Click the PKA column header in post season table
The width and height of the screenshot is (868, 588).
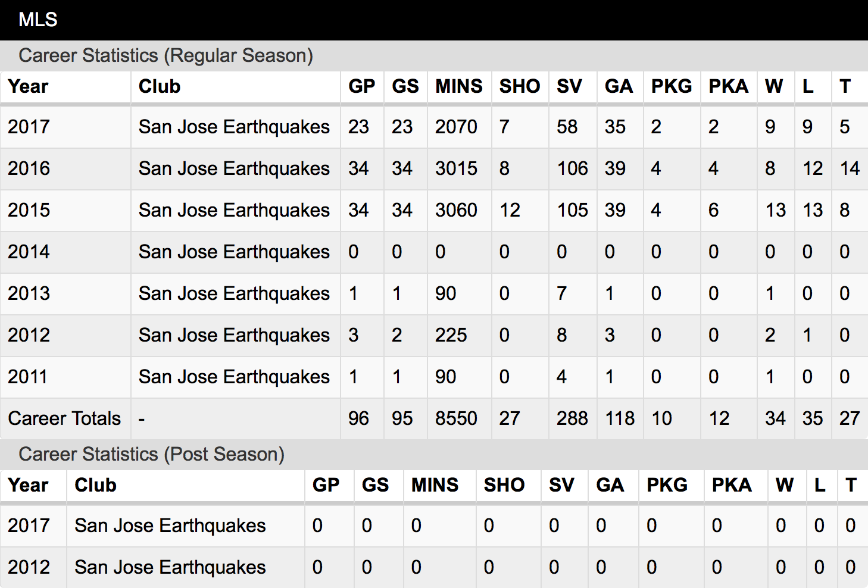pyautogui.click(x=732, y=485)
